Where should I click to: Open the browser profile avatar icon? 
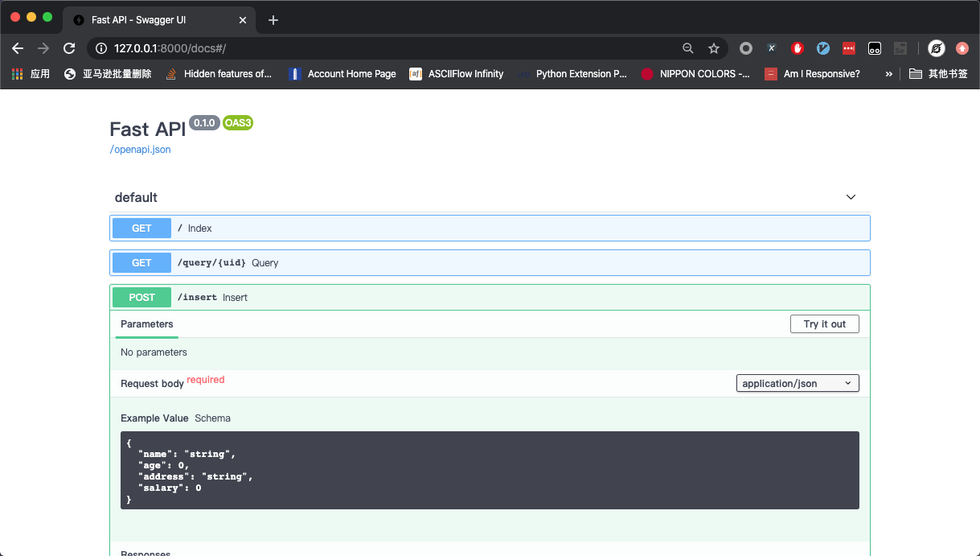point(937,48)
